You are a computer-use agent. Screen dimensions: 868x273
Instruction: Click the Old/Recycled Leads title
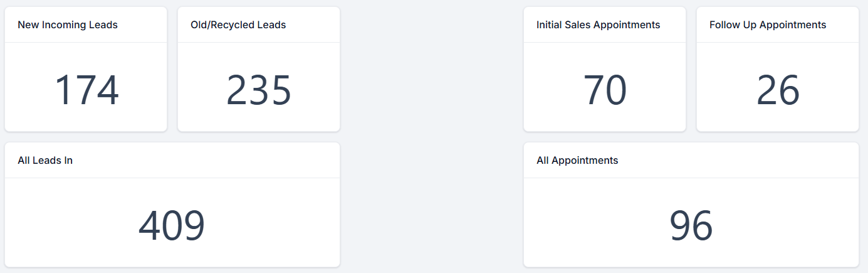(x=238, y=25)
